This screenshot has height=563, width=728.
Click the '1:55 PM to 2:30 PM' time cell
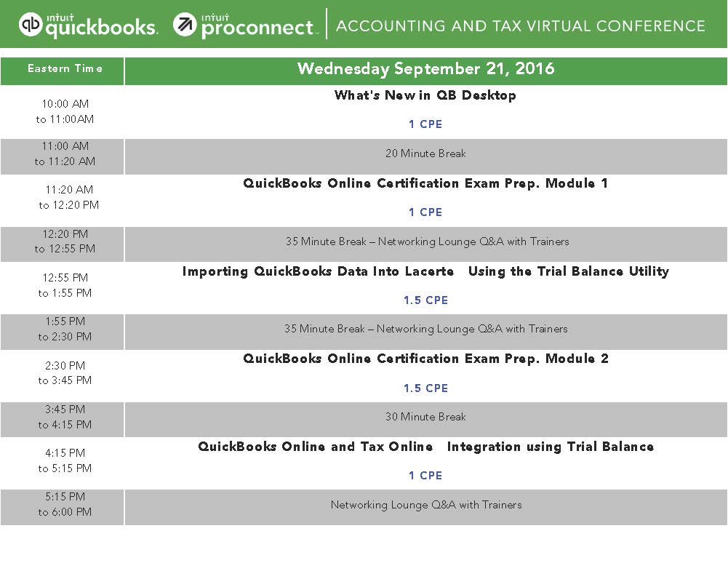(x=63, y=332)
